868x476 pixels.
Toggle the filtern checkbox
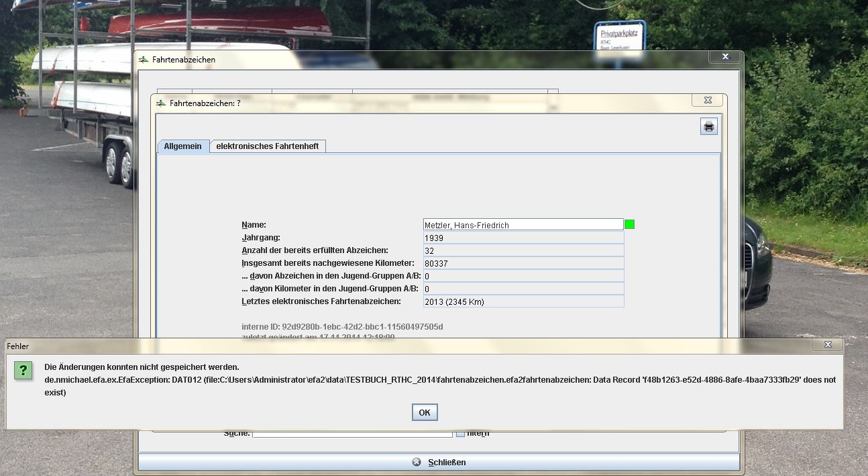[460, 434]
